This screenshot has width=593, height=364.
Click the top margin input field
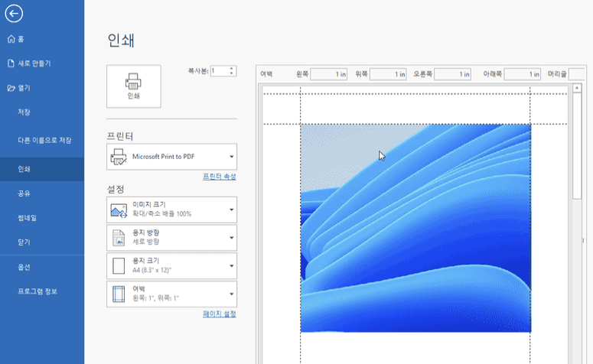point(388,74)
